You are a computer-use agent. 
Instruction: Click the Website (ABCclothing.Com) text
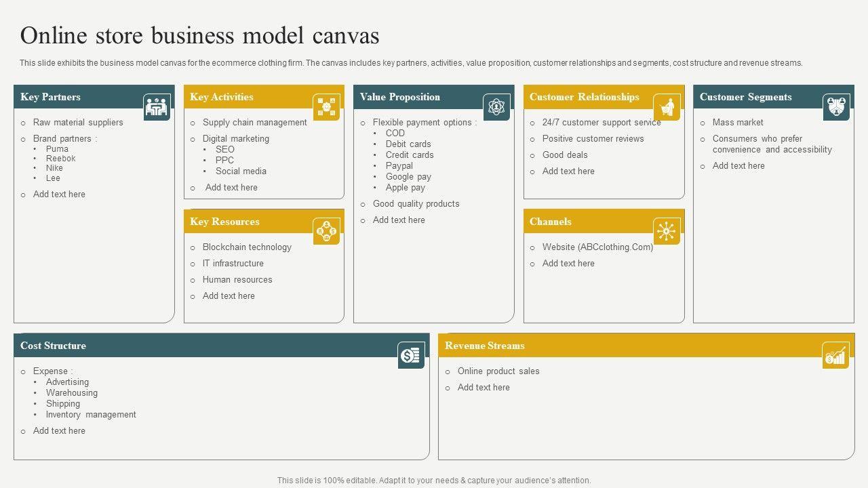pyautogui.click(x=597, y=247)
